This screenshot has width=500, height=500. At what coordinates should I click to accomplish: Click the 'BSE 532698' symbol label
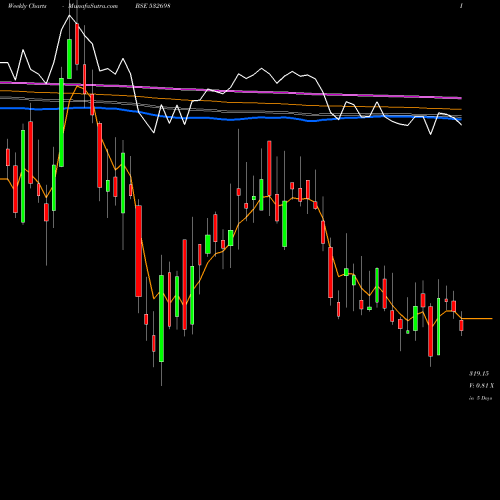tap(153, 6)
